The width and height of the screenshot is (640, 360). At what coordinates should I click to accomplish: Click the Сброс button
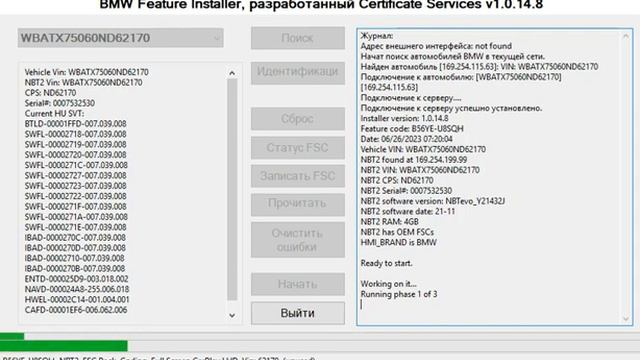(x=298, y=119)
